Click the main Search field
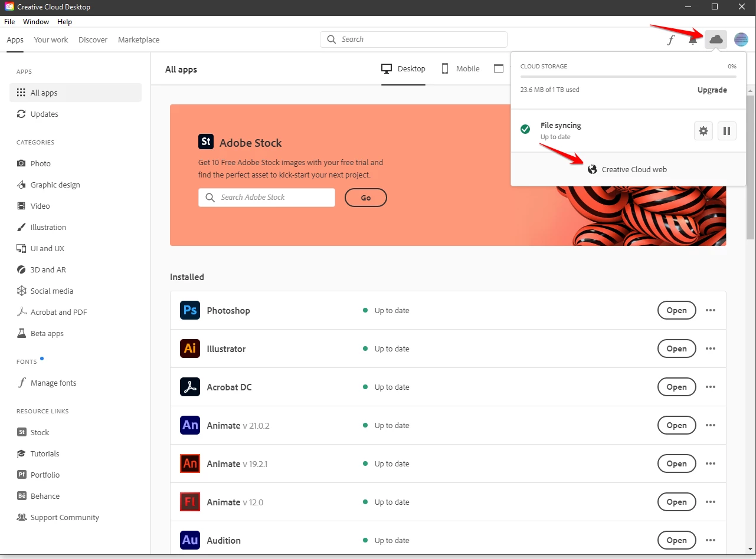 pos(414,40)
